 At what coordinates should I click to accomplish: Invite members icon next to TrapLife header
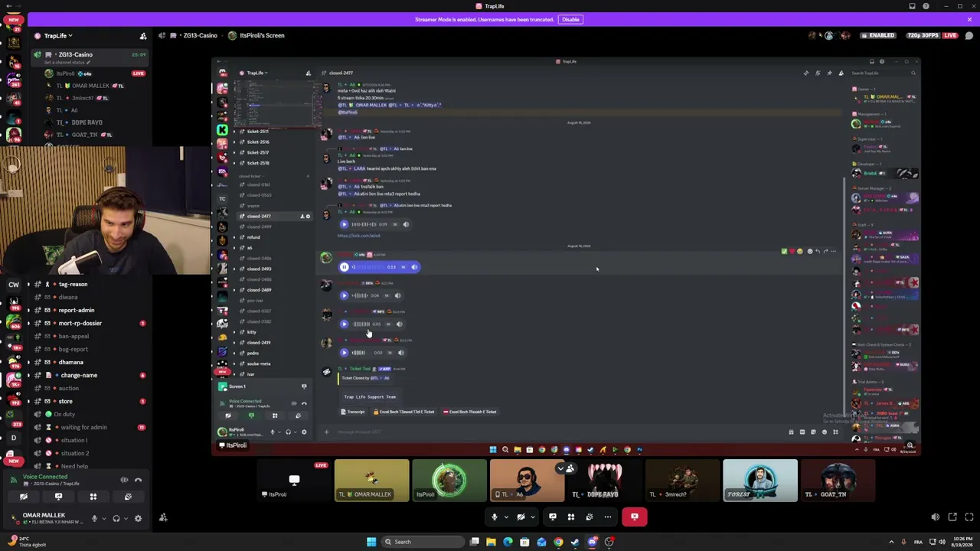coord(142,36)
